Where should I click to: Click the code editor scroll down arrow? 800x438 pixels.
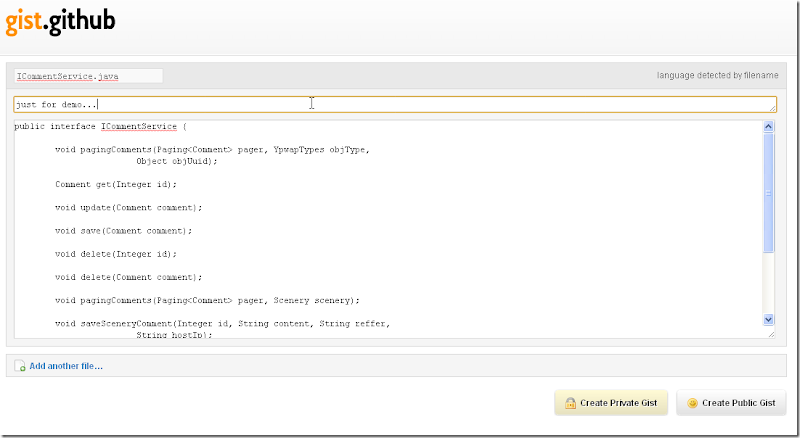[x=768, y=319]
